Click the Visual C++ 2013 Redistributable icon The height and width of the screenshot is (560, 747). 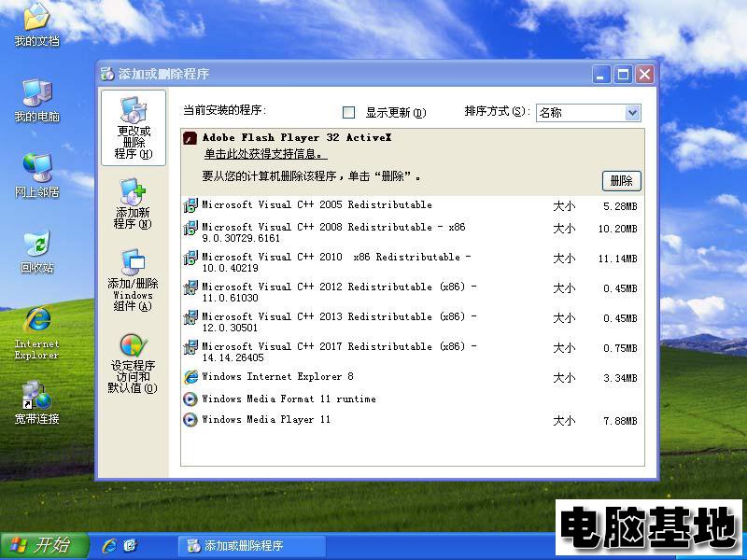coord(190,317)
